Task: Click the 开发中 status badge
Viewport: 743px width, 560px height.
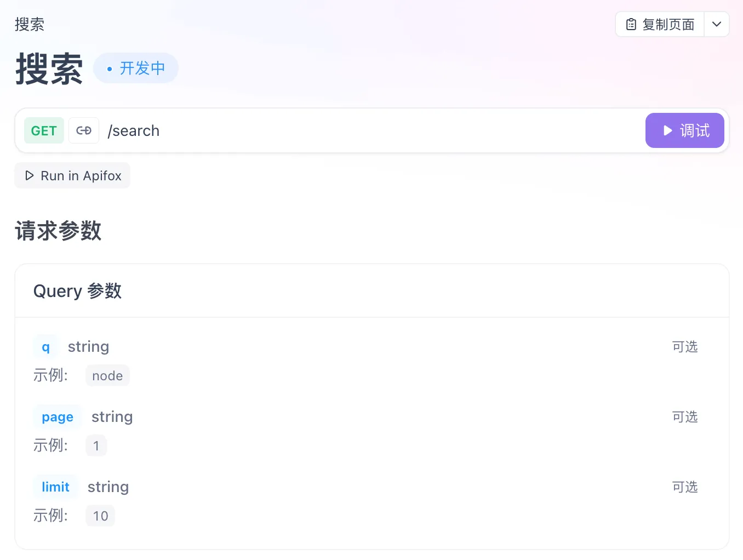Action: 136,68
